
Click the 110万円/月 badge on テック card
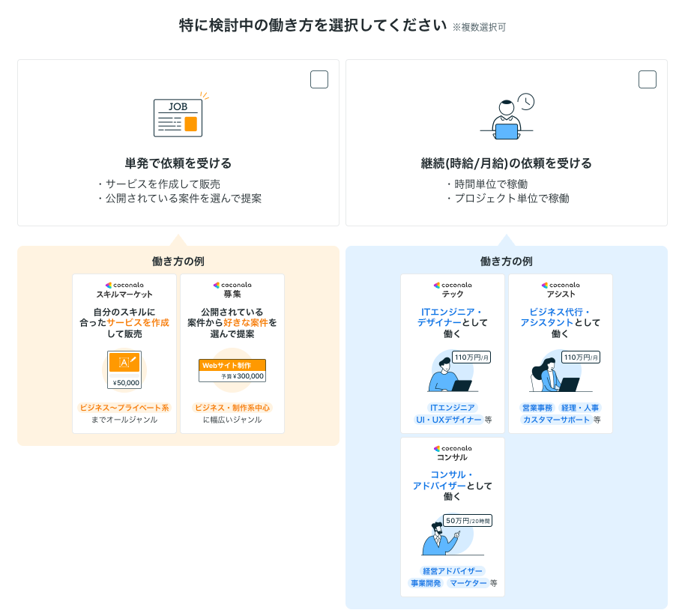472,357
